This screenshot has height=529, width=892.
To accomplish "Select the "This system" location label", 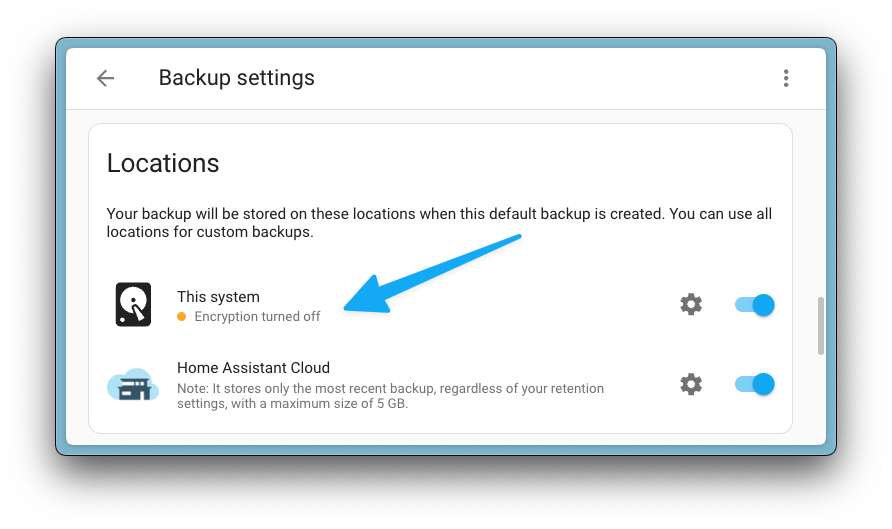I will [218, 297].
